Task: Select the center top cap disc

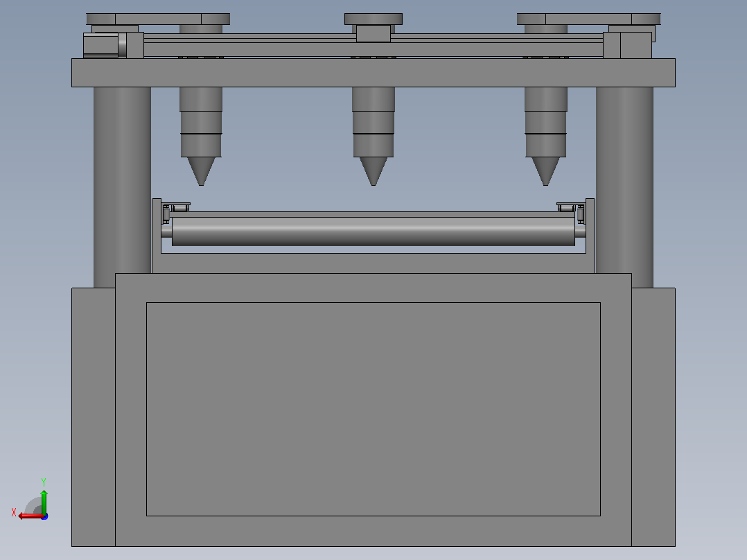Action: coord(373,19)
